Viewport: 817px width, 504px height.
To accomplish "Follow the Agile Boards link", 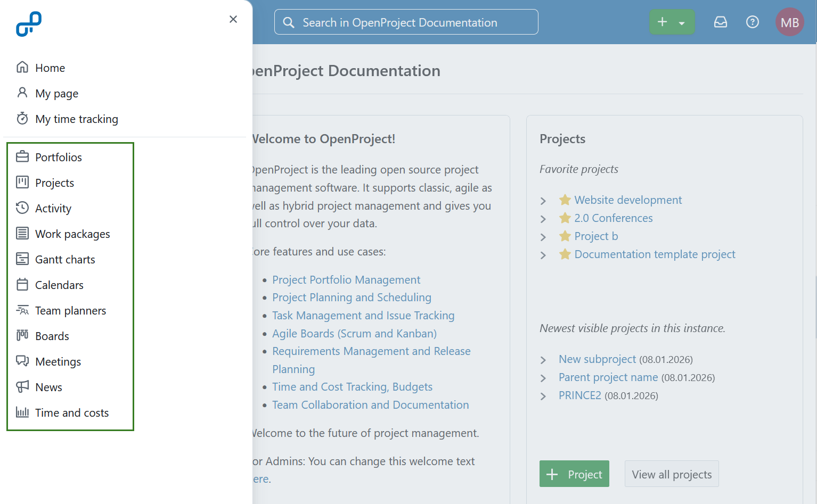I will 354,333.
